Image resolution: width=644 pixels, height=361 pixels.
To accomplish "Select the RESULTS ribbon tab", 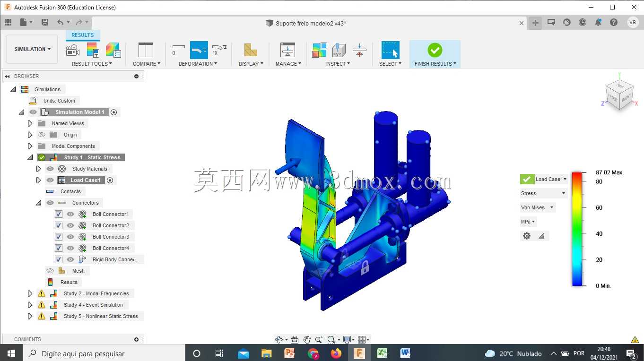I will coord(83,35).
